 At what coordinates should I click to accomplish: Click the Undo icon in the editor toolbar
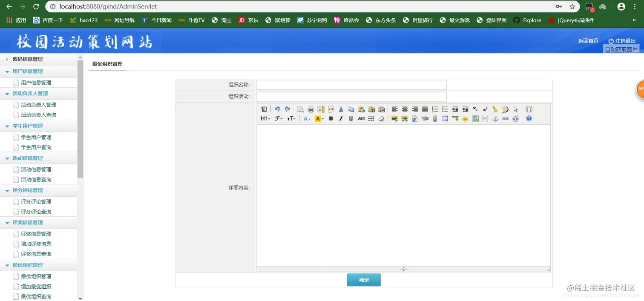coord(277,109)
